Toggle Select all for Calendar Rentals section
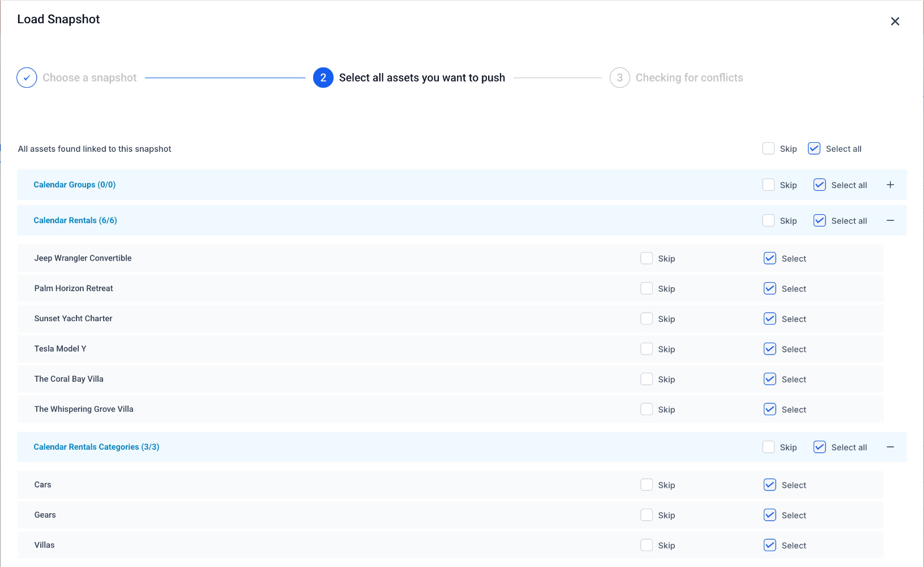Image resolution: width=924 pixels, height=567 pixels. 819,220
